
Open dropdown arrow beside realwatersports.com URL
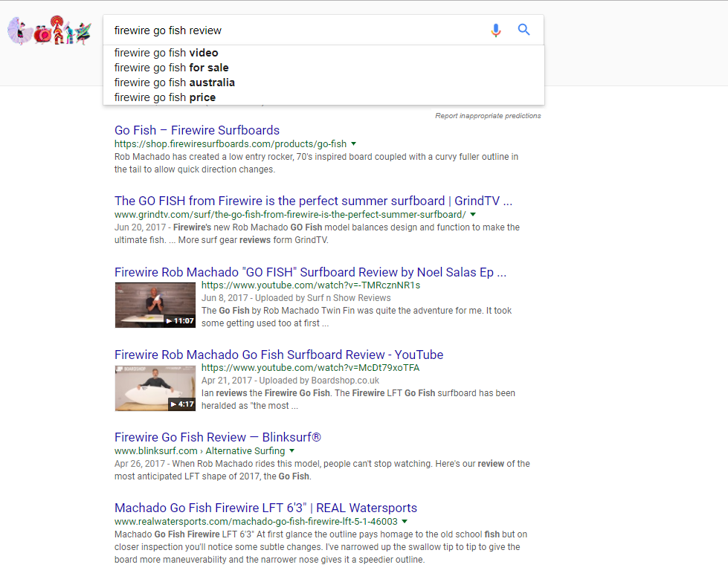405,521
